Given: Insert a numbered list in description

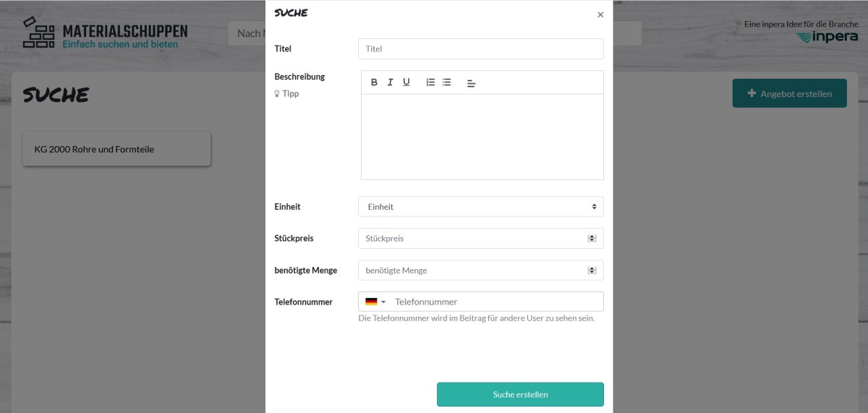Looking at the screenshot, I should click(x=430, y=82).
